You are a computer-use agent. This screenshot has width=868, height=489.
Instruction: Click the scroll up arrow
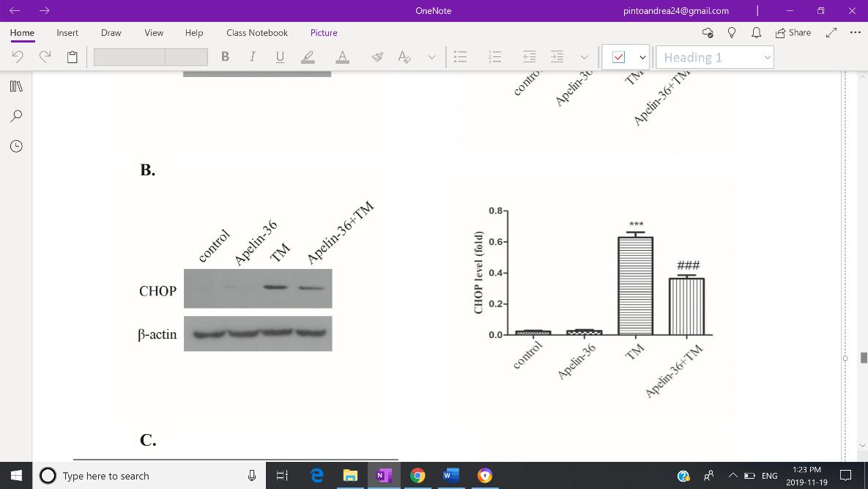(862, 76)
